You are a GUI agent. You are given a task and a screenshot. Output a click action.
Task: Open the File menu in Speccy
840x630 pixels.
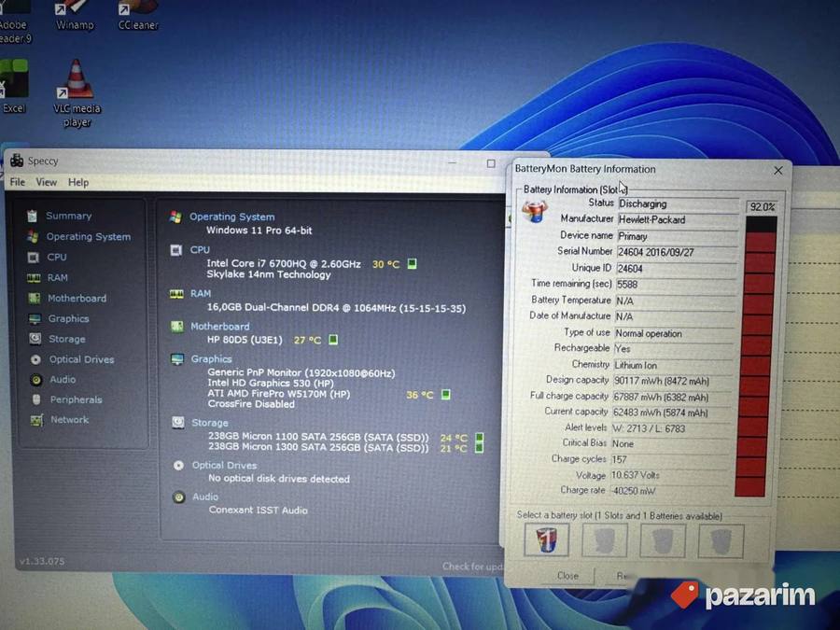click(x=17, y=182)
